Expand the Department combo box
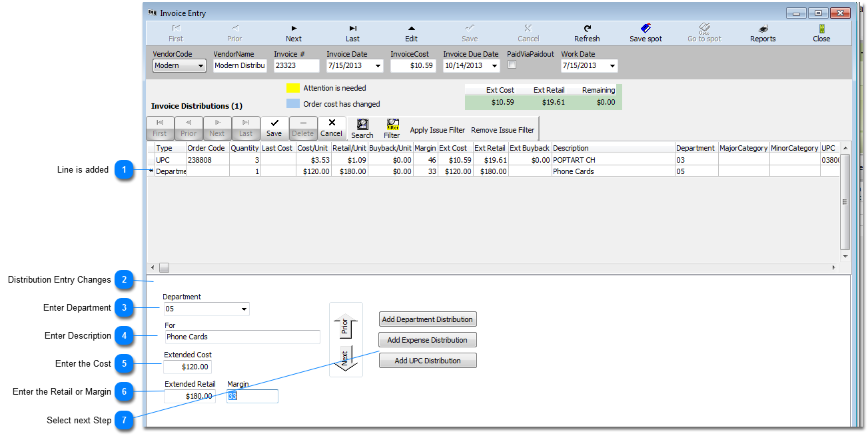The height and width of the screenshot is (438, 868). (244, 309)
